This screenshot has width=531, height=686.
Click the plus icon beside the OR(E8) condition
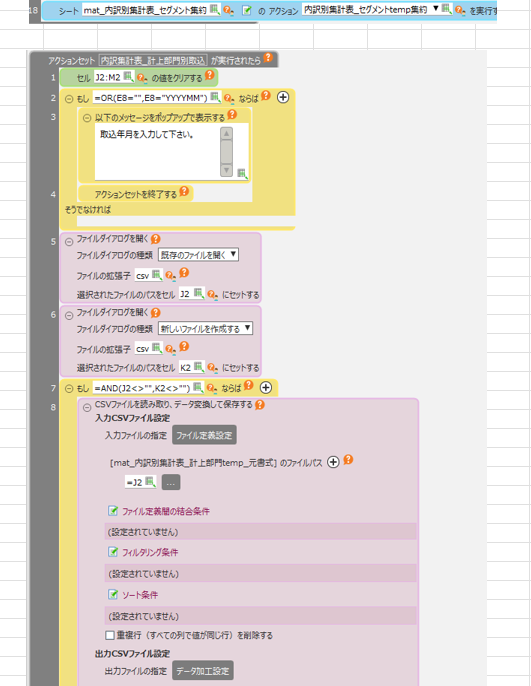(283, 97)
